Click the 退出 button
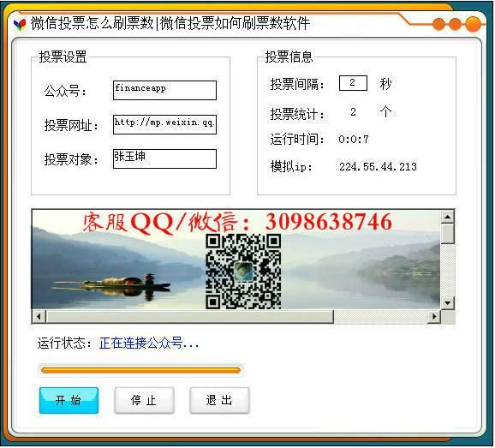495x448 pixels. point(219,401)
